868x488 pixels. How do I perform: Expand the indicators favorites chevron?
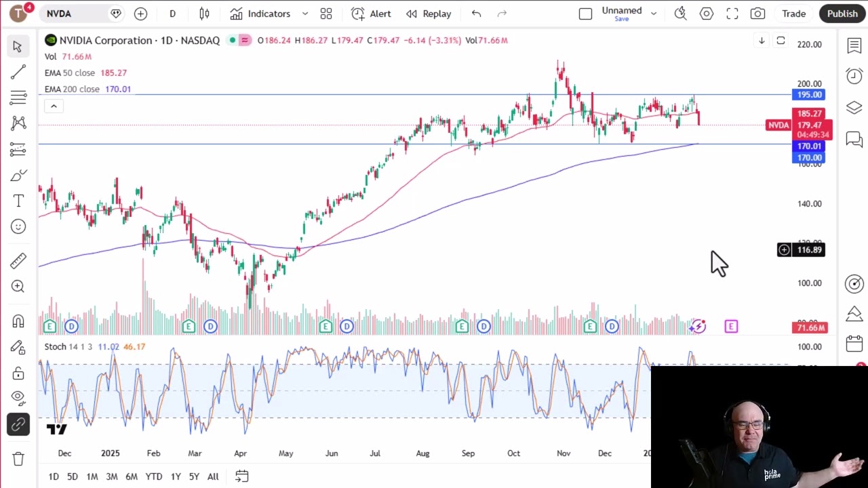305,14
